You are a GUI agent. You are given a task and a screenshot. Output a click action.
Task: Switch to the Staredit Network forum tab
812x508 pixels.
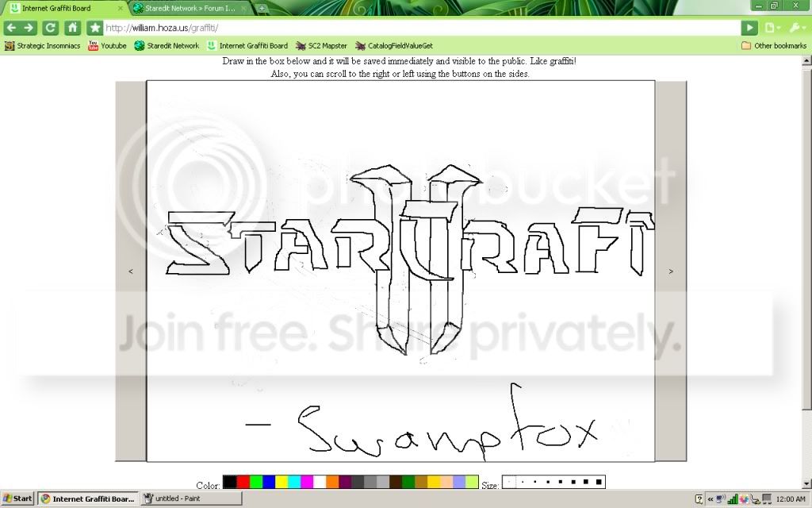point(190,8)
